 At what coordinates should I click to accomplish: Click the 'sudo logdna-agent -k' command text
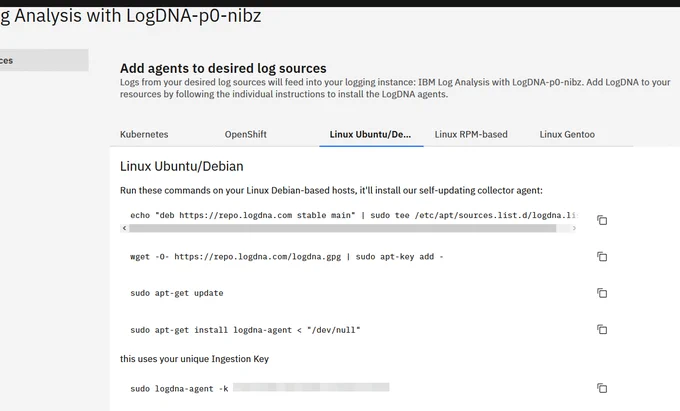[179, 389]
